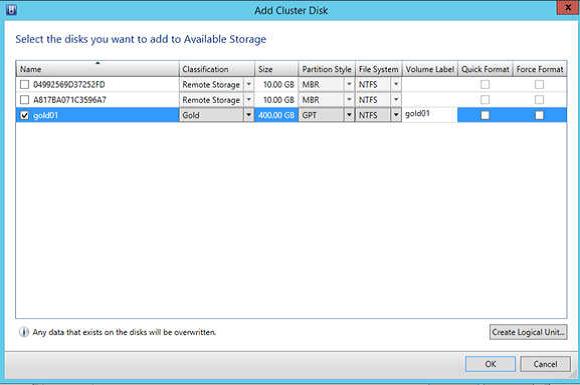
Task: Click the Cancel button
Action: (545, 364)
